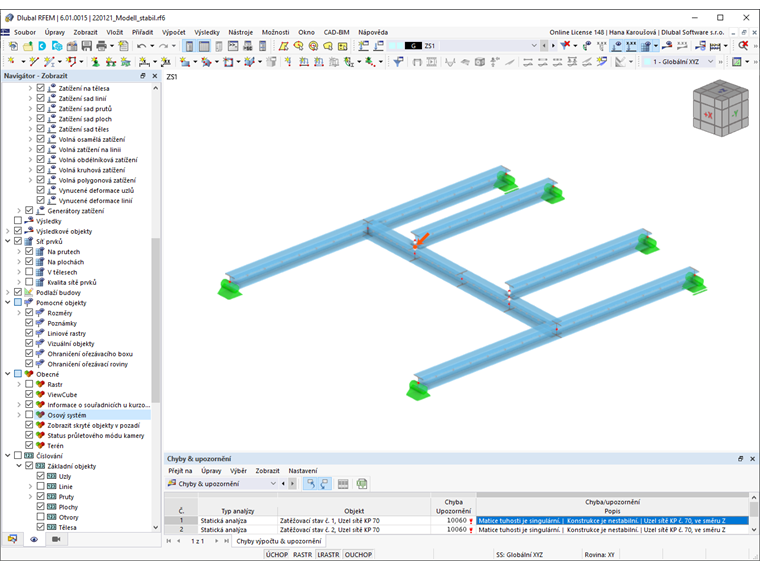Toggle RASTR button in status bar

[302, 554]
